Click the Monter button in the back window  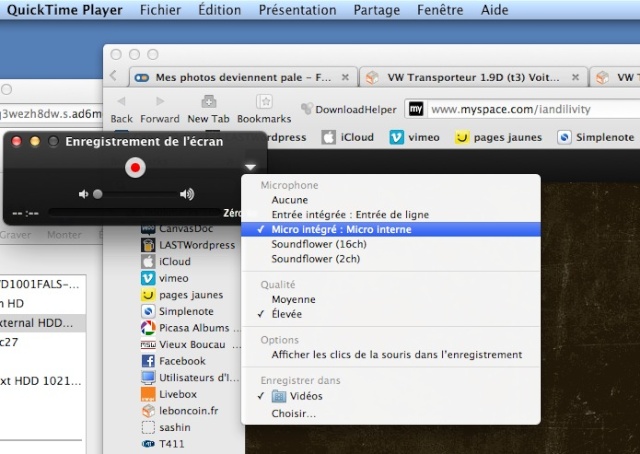tap(64, 235)
